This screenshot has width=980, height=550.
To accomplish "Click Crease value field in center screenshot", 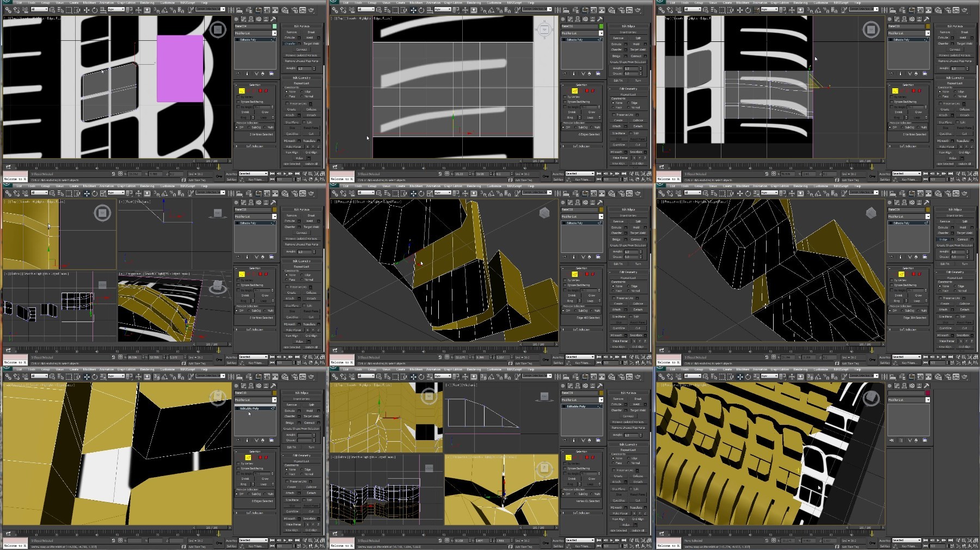I will pos(632,257).
